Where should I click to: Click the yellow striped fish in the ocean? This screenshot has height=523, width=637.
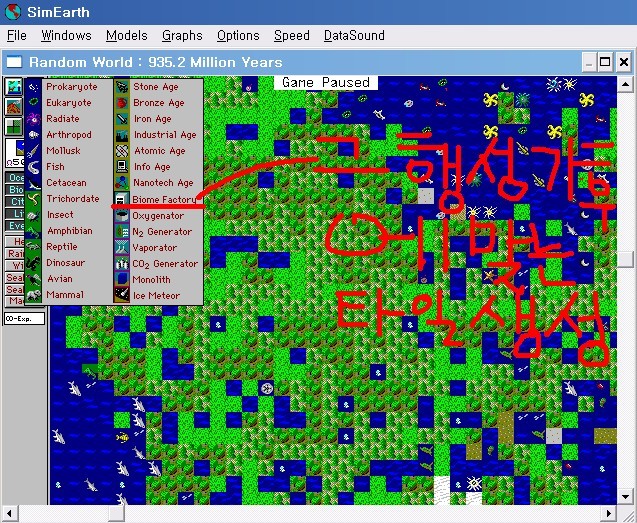click(122, 437)
